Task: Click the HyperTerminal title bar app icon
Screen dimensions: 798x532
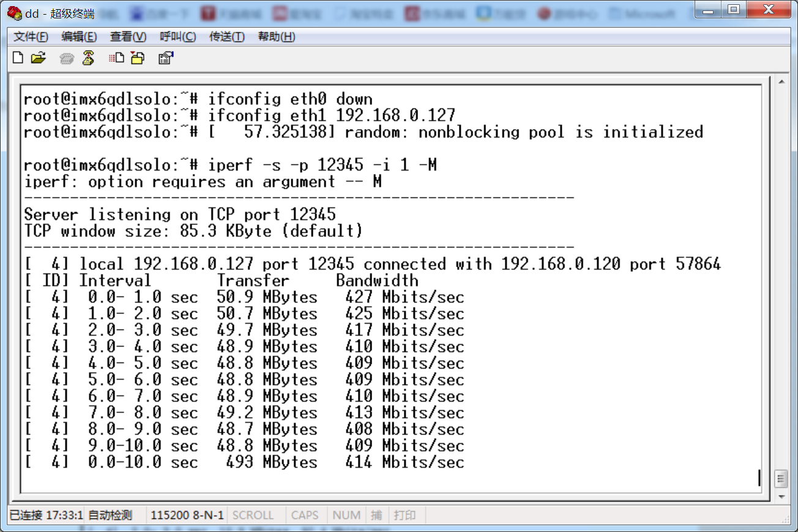Action: [x=15, y=13]
